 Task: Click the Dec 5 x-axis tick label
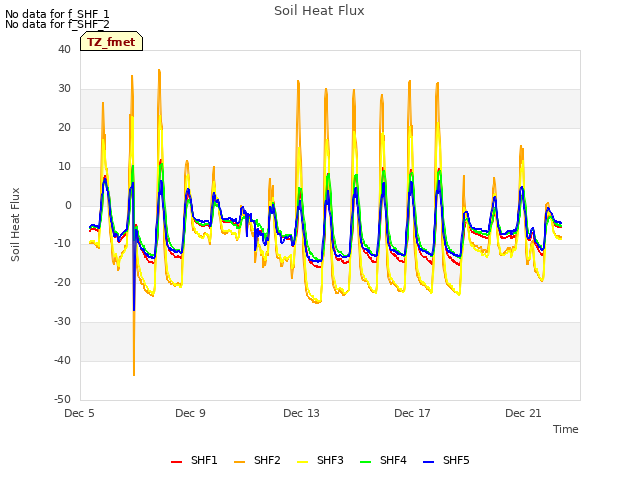coord(79,413)
